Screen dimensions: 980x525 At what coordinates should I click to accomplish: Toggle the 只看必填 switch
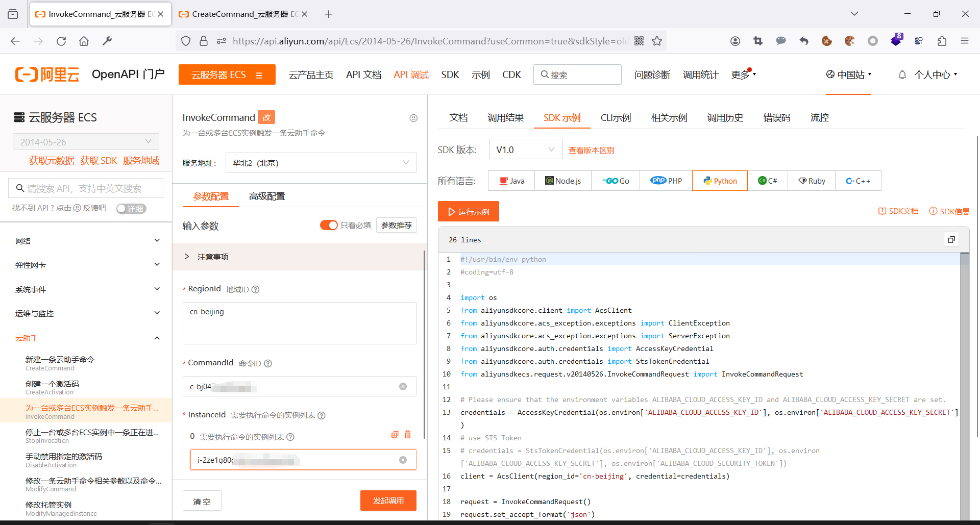(x=329, y=225)
